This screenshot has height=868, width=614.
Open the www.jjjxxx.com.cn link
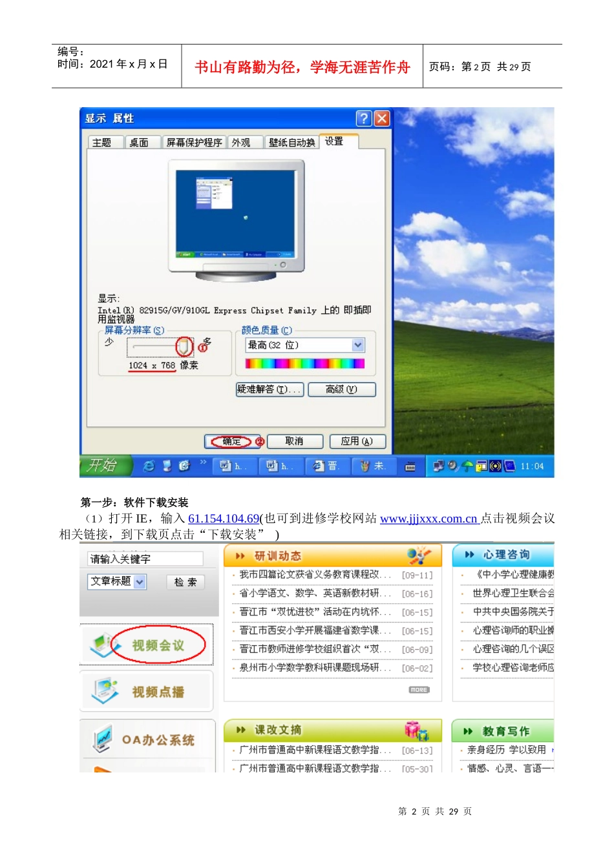click(x=429, y=519)
